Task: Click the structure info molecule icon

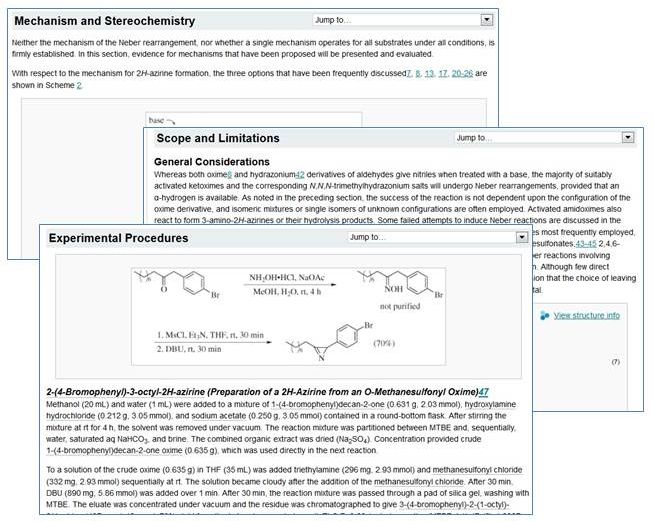Action: [544, 316]
